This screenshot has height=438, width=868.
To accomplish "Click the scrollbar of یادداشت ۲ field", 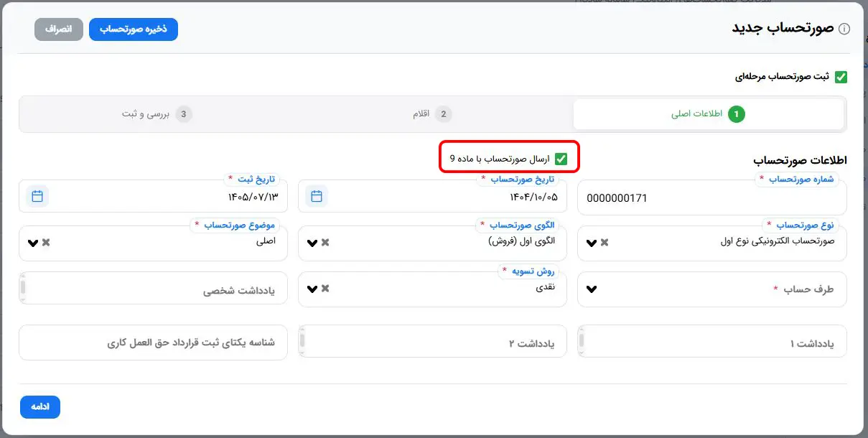I will (x=302, y=342).
